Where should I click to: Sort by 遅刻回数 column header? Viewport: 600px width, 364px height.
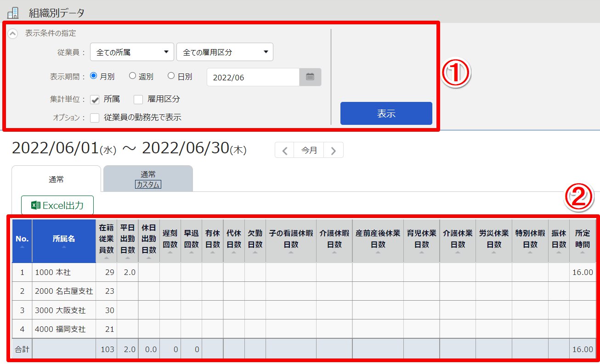coord(170,241)
